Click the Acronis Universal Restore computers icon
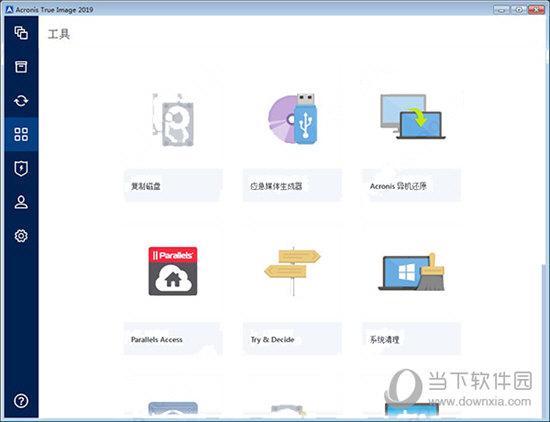 coord(412,117)
